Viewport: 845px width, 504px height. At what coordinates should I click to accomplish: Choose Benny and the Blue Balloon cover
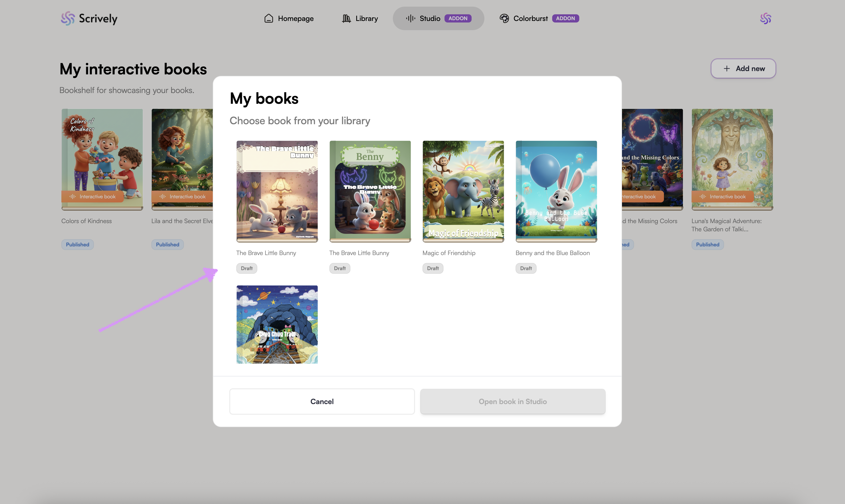point(556,190)
